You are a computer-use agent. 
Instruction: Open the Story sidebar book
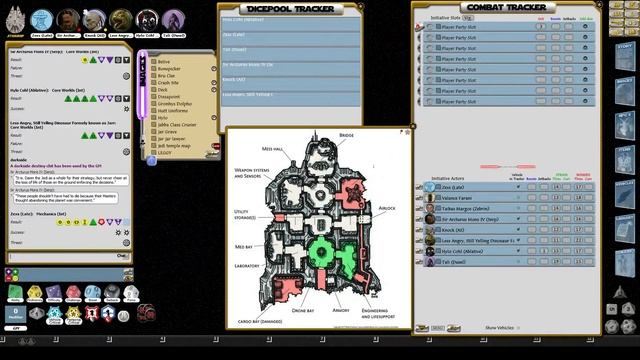point(625,57)
